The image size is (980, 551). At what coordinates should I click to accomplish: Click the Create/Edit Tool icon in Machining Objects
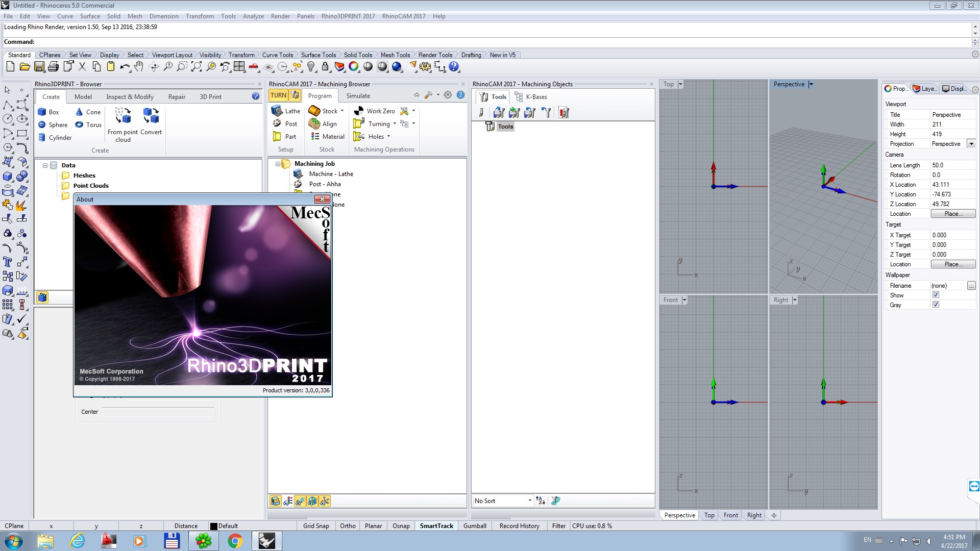481,113
